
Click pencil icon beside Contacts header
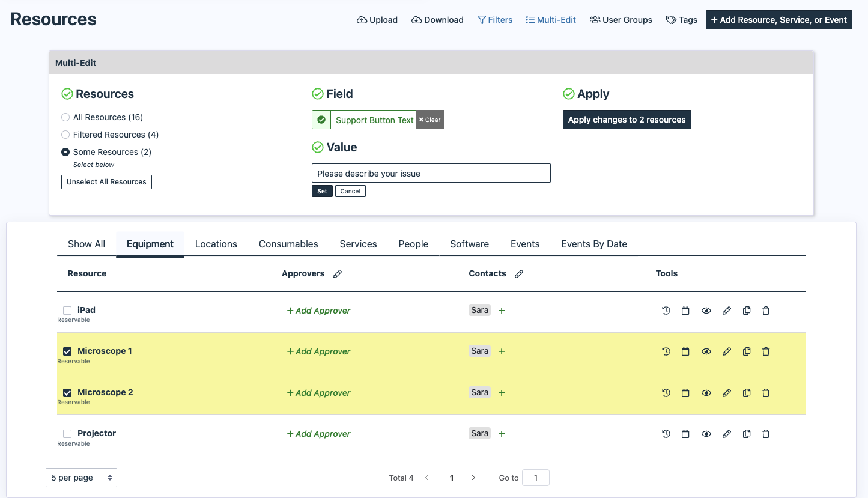[519, 274]
